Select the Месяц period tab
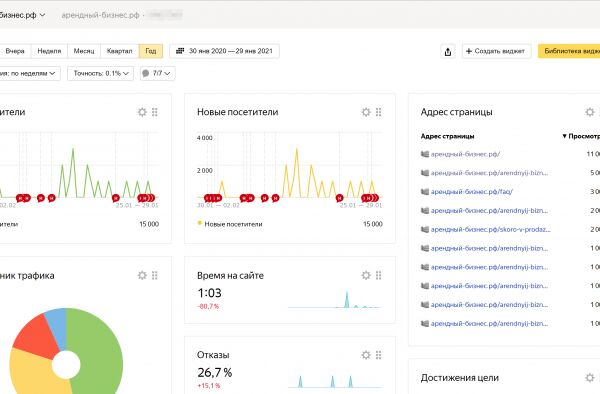The height and width of the screenshot is (394, 600). [84, 51]
